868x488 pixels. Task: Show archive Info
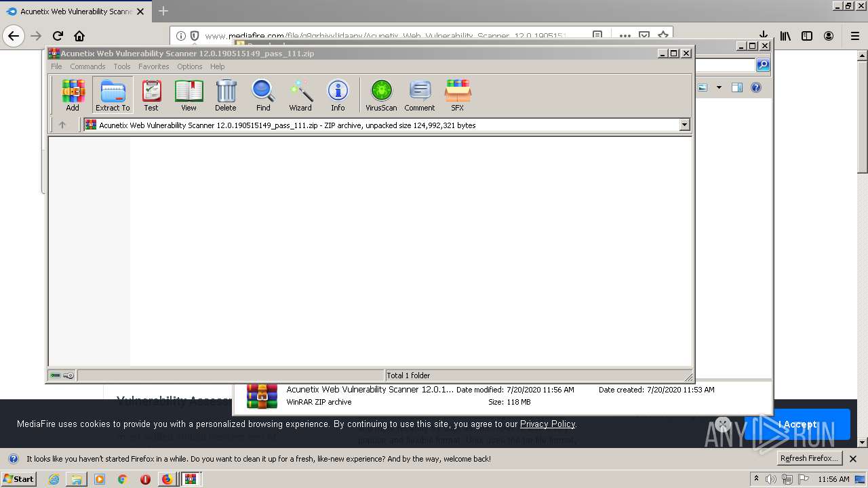coord(338,95)
